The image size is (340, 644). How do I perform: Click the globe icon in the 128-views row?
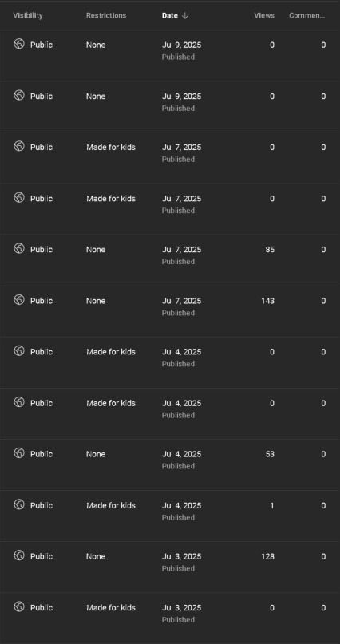[x=19, y=555]
